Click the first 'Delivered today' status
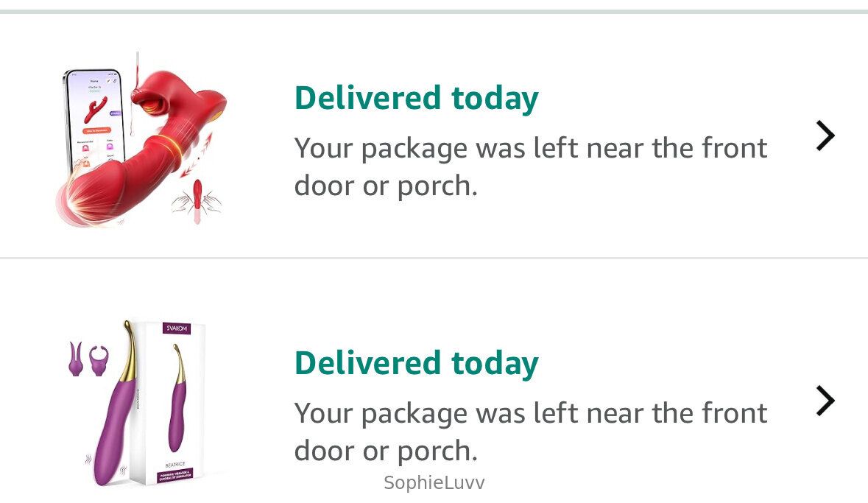 (417, 98)
